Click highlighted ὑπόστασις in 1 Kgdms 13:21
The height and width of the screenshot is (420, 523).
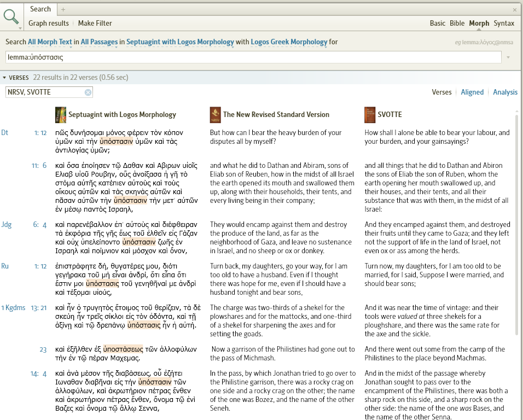click(x=144, y=325)
